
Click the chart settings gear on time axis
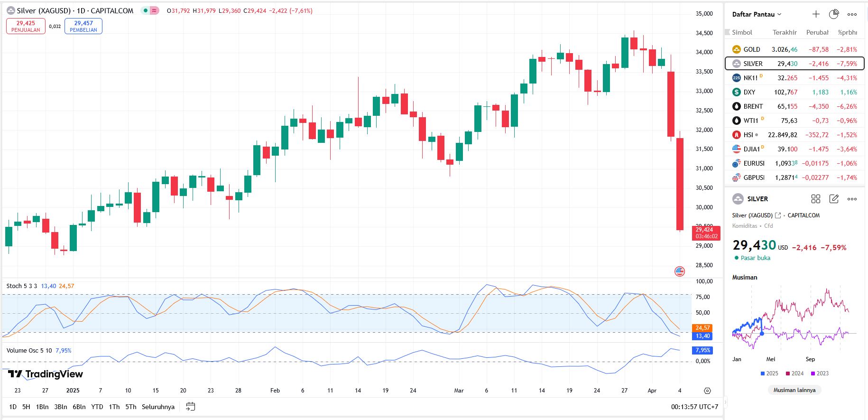click(707, 391)
